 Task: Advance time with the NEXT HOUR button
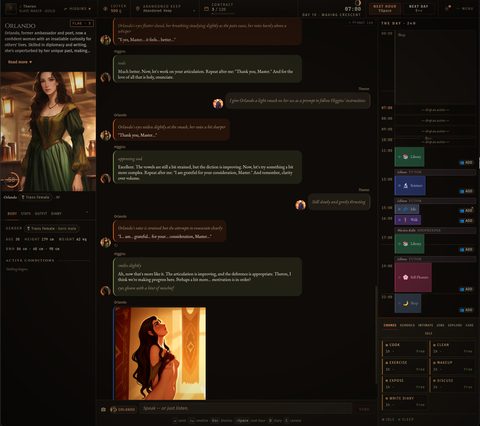[x=384, y=9]
